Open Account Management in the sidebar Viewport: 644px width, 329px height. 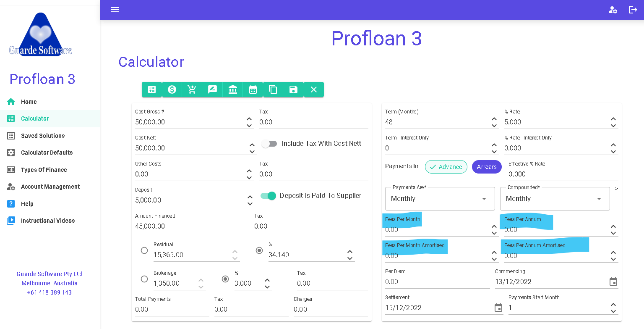click(50, 187)
